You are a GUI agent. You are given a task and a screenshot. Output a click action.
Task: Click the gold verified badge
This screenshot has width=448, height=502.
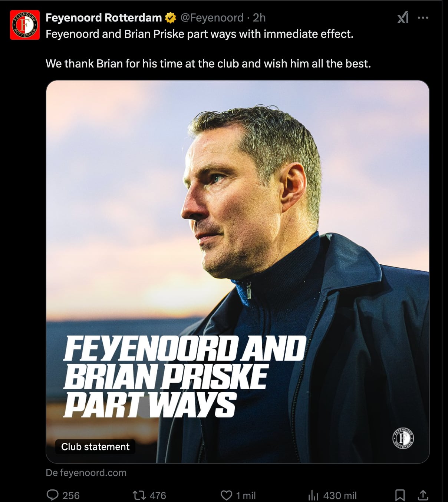170,17
